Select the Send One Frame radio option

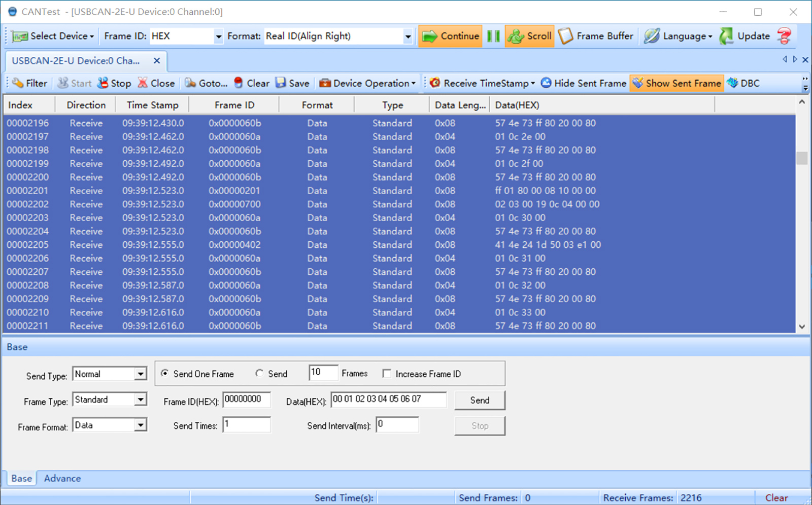click(x=165, y=374)
